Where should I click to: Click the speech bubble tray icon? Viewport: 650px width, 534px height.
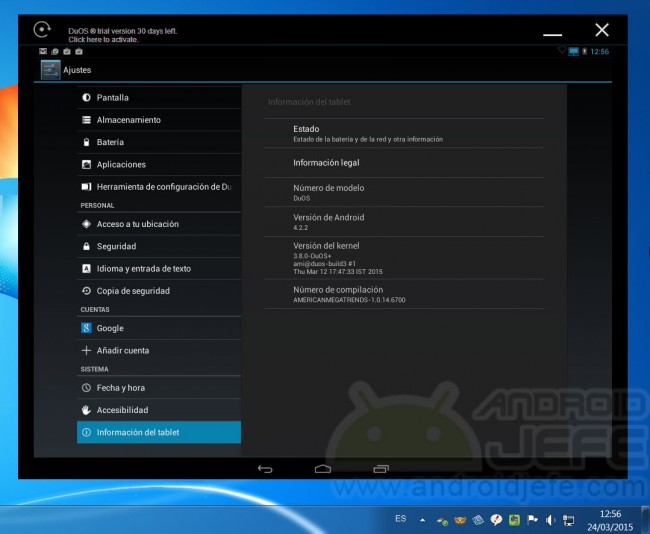[496, 520]
